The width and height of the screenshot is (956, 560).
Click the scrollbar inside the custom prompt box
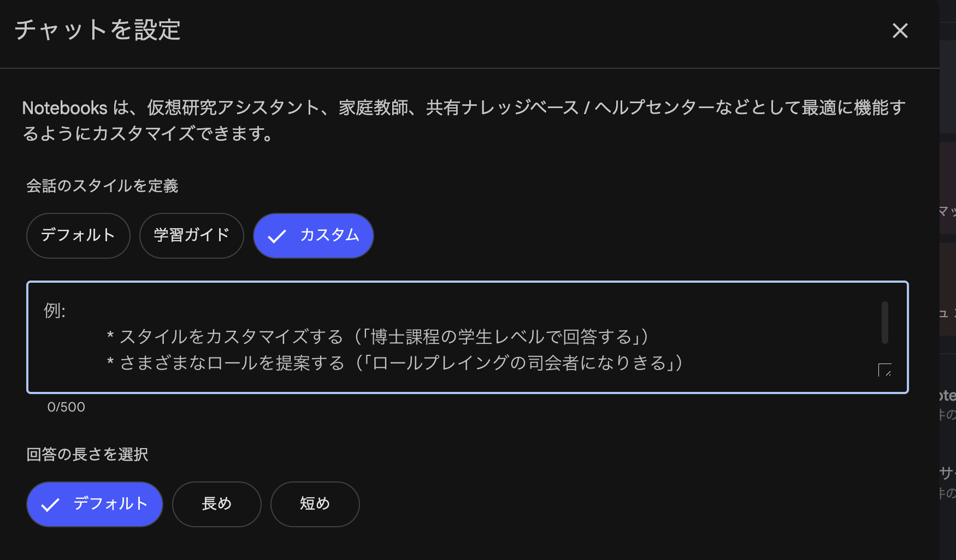click(x=884, y=322)
